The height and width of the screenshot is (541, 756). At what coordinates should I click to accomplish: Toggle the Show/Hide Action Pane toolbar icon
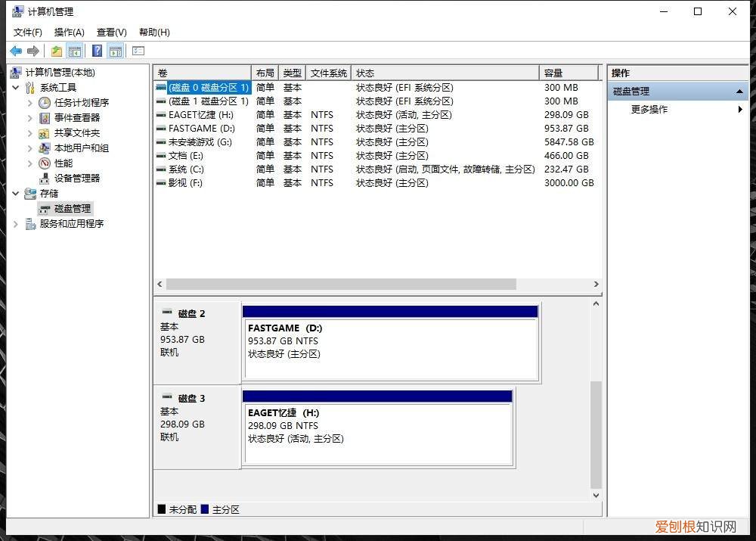click(x=115, y=51)
